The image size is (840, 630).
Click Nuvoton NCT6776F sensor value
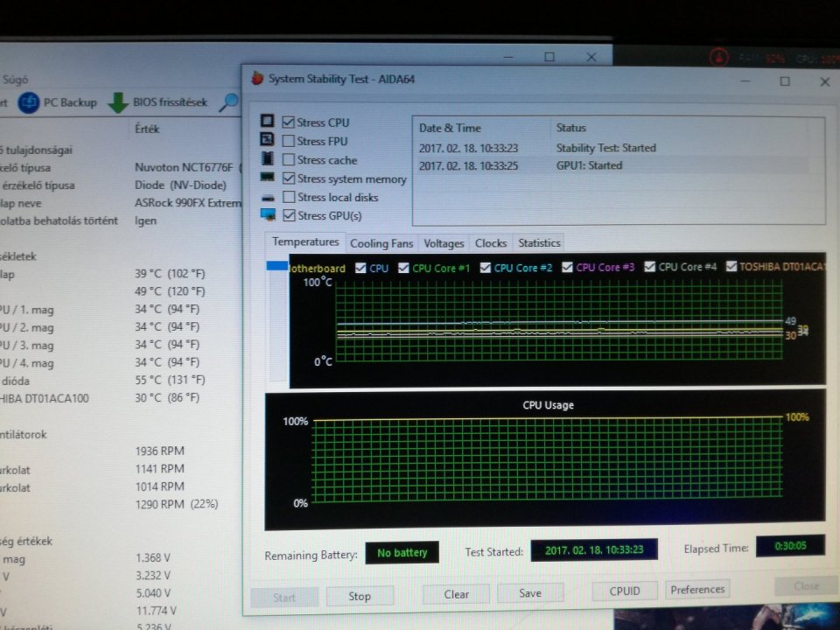click(184, 167)
